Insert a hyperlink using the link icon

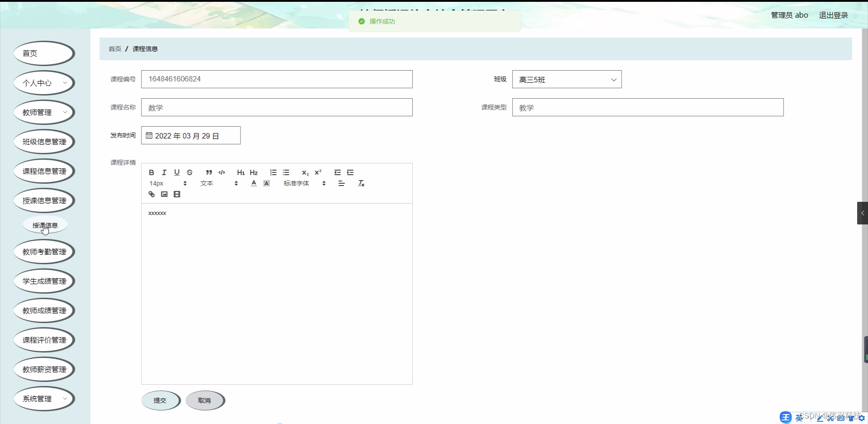pyautogui.click(x=151, y=194)
